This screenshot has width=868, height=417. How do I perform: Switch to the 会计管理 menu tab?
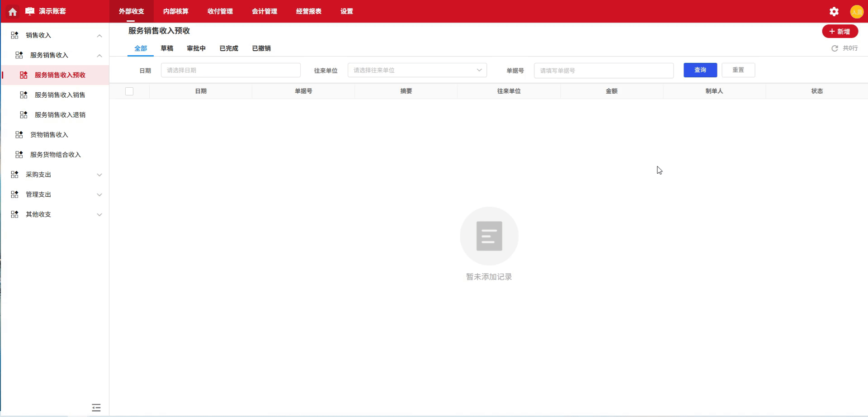coord(265,11)
